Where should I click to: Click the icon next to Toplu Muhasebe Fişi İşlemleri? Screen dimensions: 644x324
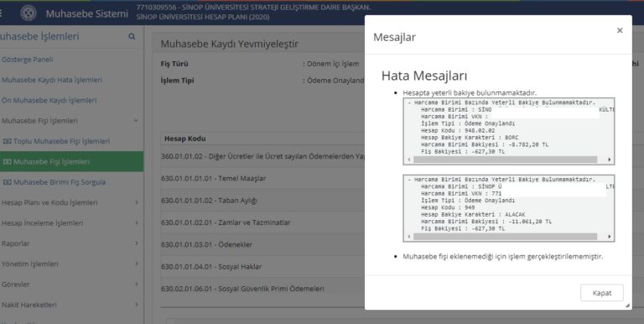(7, 141)
